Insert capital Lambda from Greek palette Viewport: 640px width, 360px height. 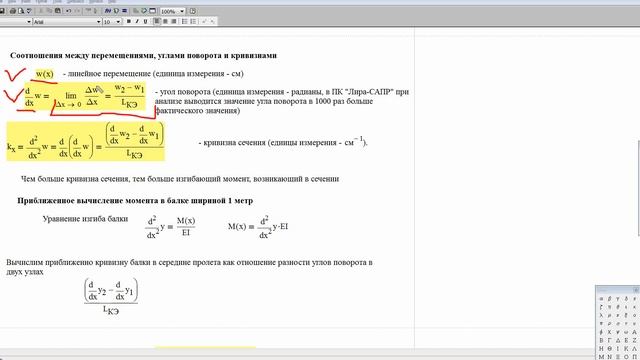coord(635,349)
